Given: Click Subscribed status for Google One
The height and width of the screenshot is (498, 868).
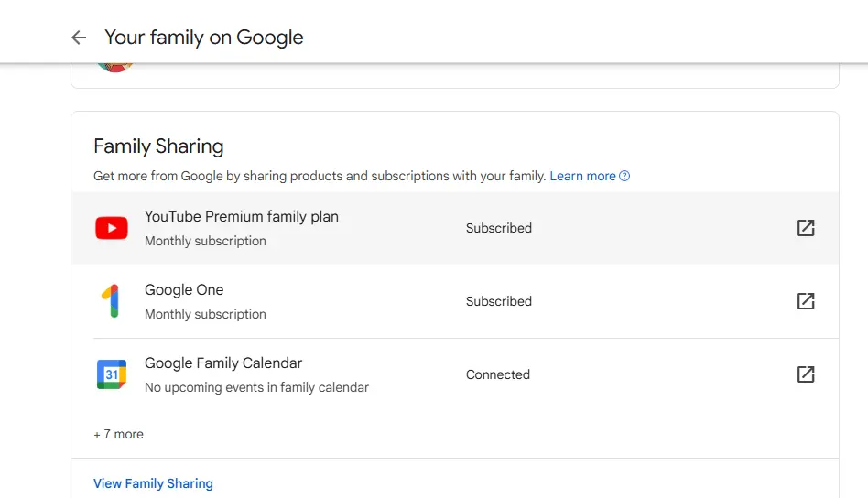Looking at the screenshot, I should [499, 301].
